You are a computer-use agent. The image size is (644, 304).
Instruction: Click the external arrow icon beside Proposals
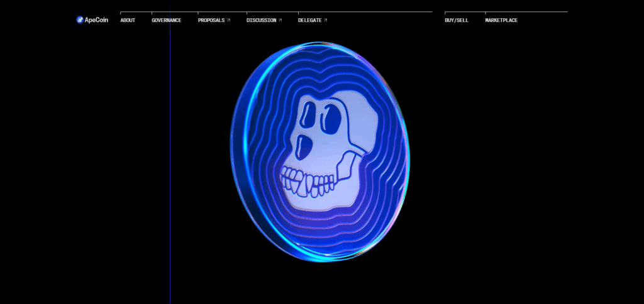[x=228, y=20]
